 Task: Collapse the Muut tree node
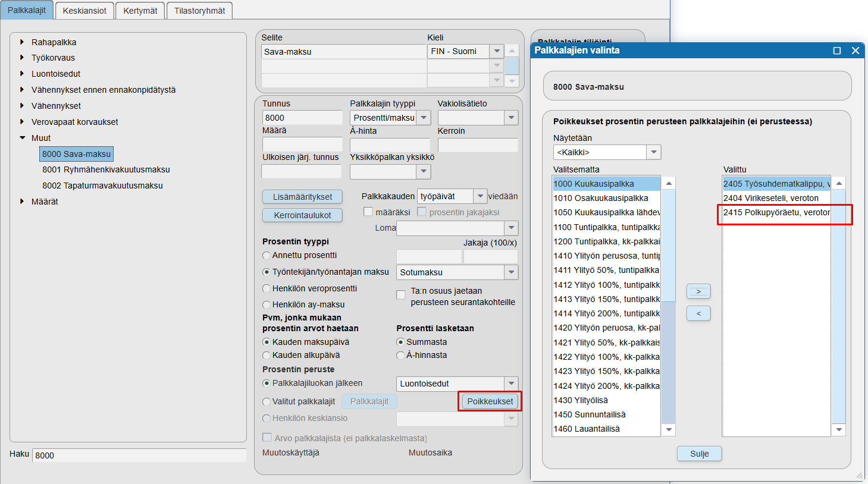[22, 138]
